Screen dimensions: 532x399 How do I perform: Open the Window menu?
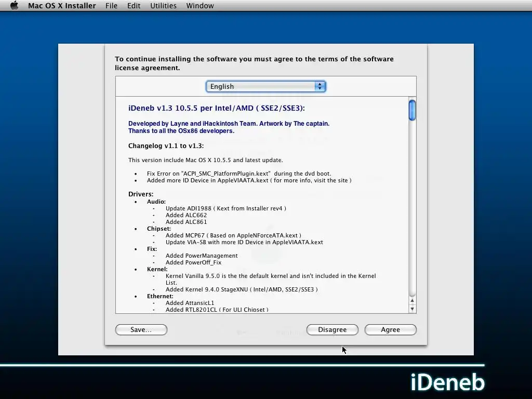[200, 6]
